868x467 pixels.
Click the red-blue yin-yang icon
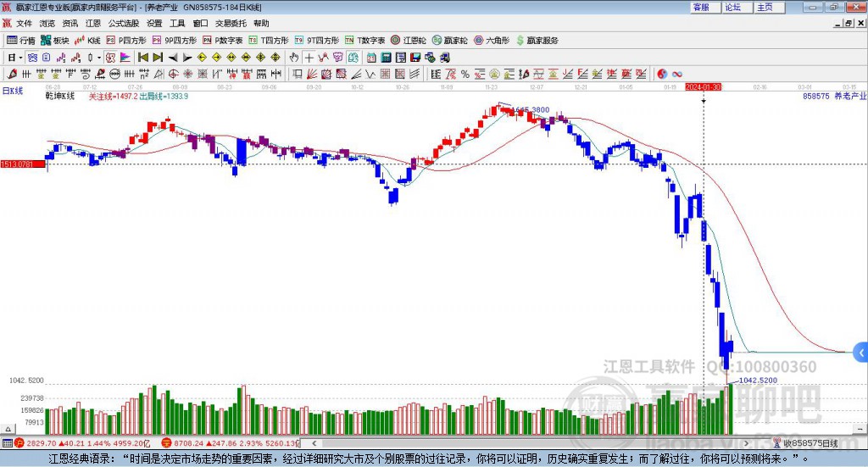pos(661,74)
